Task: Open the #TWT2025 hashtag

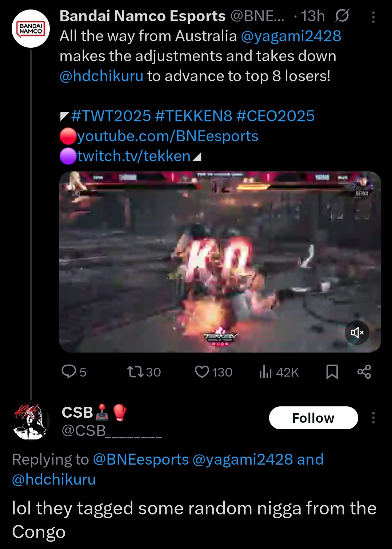Action: [x=111, y=116]
